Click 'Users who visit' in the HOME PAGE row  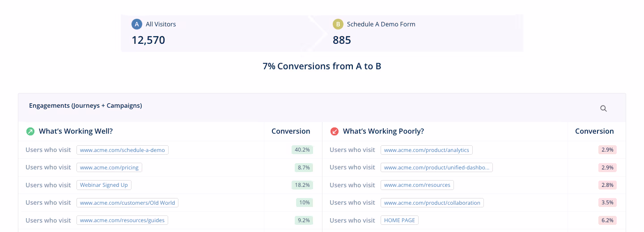[352, 220]
